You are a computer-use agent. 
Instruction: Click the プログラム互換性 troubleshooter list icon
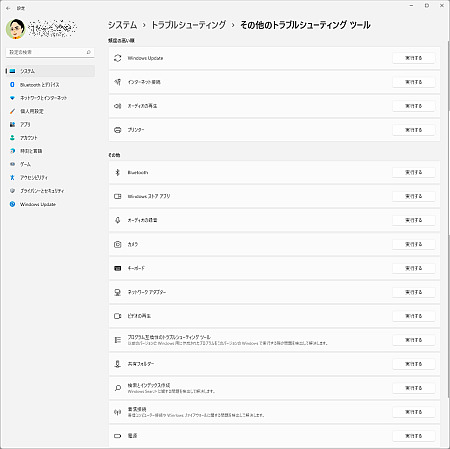click(118, 340)
